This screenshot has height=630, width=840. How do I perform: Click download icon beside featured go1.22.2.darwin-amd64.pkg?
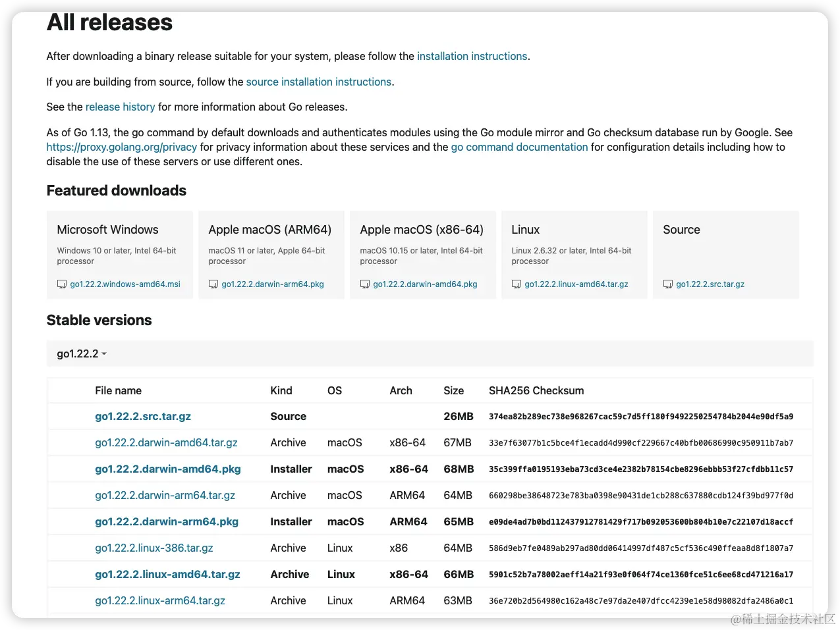coord(365,284)
